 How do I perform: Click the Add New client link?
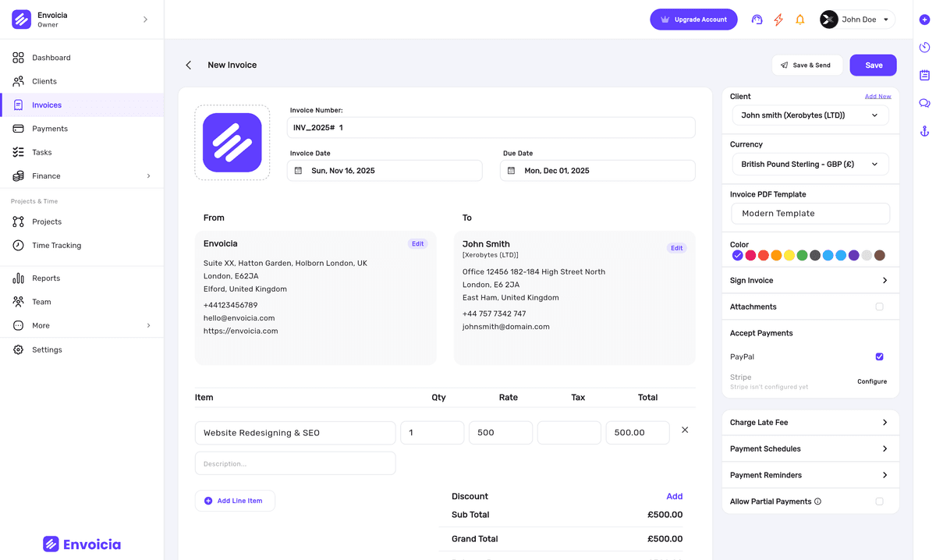[x=877, y=97]
